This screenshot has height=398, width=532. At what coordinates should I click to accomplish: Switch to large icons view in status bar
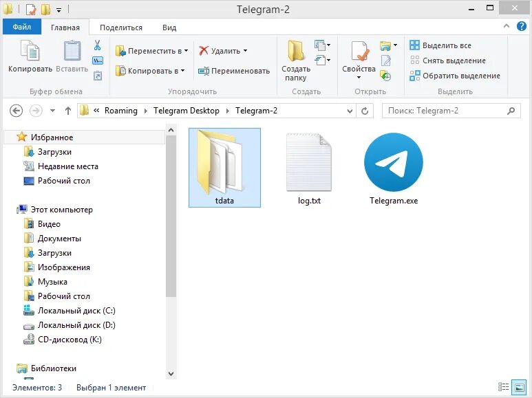click(519, 387)
